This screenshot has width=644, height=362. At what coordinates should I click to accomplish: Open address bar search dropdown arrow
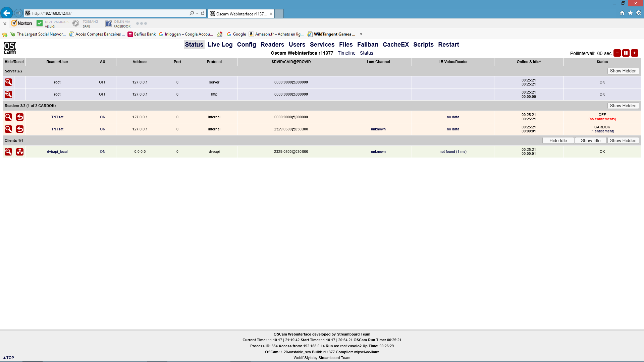pyautogui.click(x=197, y=13)
